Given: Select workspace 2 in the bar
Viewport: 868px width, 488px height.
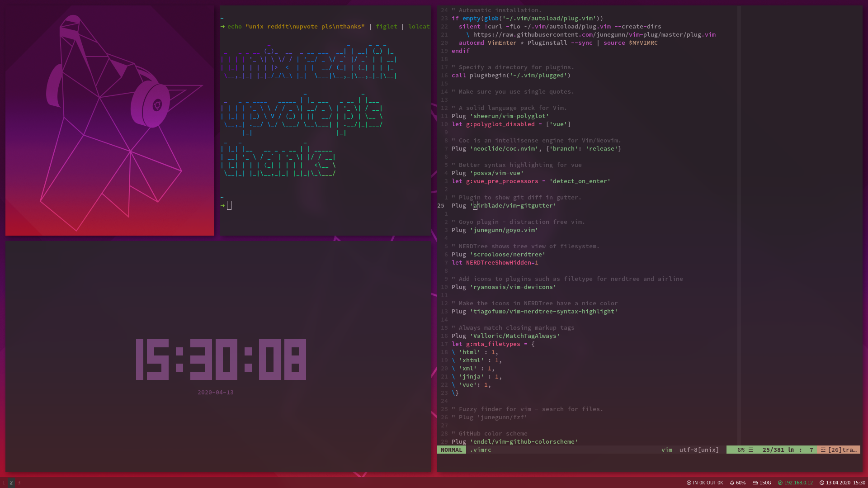Looking at the screenshot, I should coord(11,483).
